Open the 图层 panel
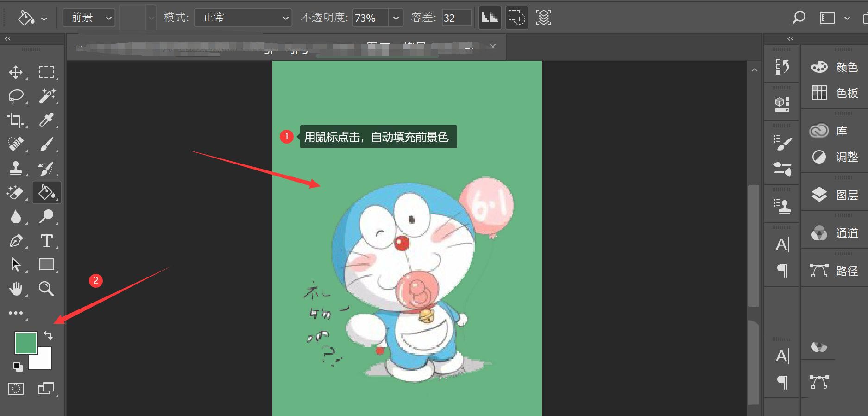This screenshot has height=416, width=868. (835, 195)
